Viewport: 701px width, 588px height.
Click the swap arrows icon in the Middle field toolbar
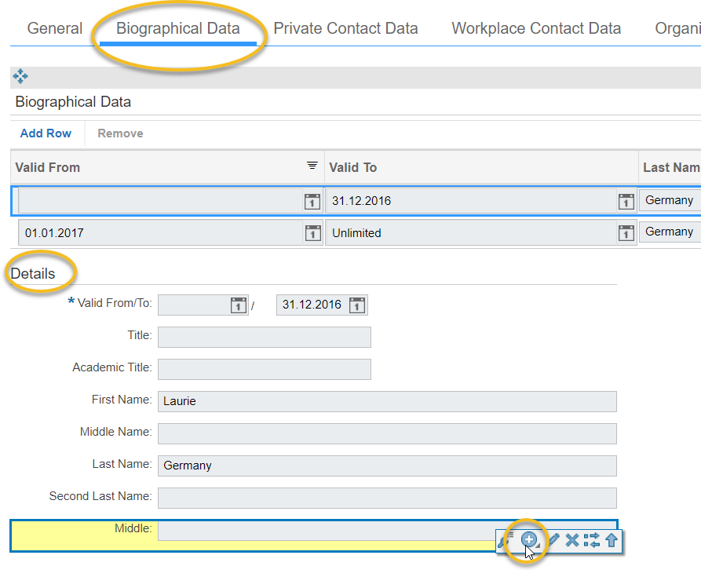tap(590, 540)
